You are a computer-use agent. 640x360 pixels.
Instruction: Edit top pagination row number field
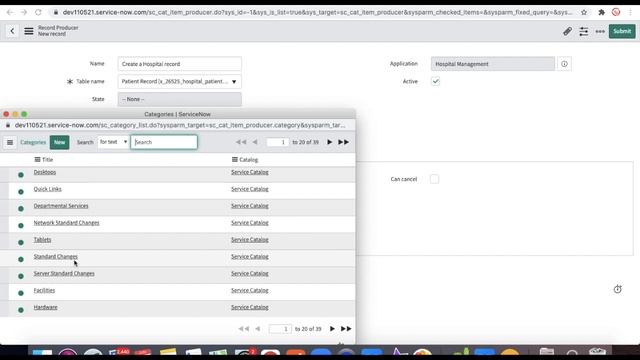tap(277, 142)
